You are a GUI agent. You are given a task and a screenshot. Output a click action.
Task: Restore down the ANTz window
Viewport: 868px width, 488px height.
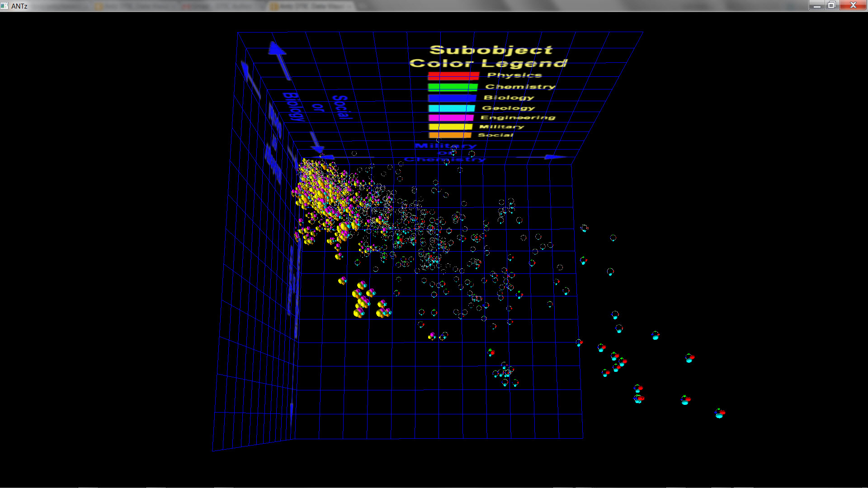pos(832,5)
